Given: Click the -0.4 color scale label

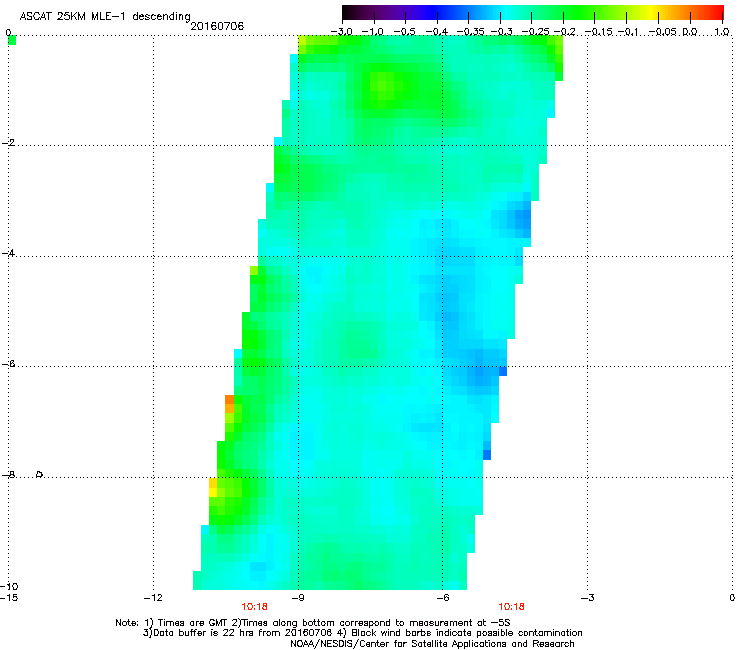Looking at the screenshot, I should tap(437, 32).
